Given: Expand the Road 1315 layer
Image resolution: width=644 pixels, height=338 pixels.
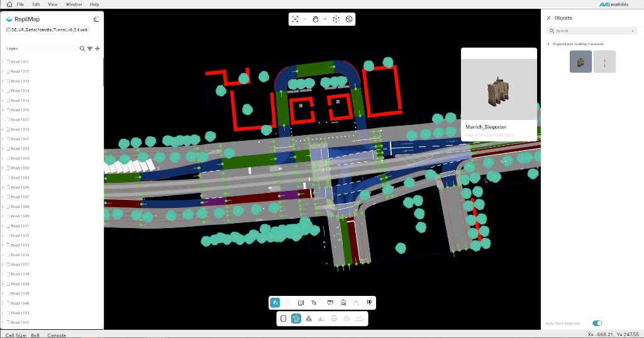Looking at the screenshot, I should tap(3, 101).
